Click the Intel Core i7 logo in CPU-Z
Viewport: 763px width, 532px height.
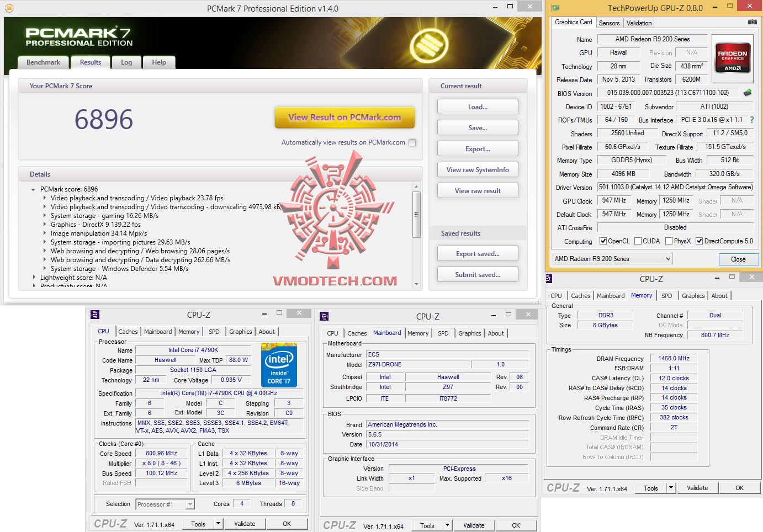pos(279,365)
